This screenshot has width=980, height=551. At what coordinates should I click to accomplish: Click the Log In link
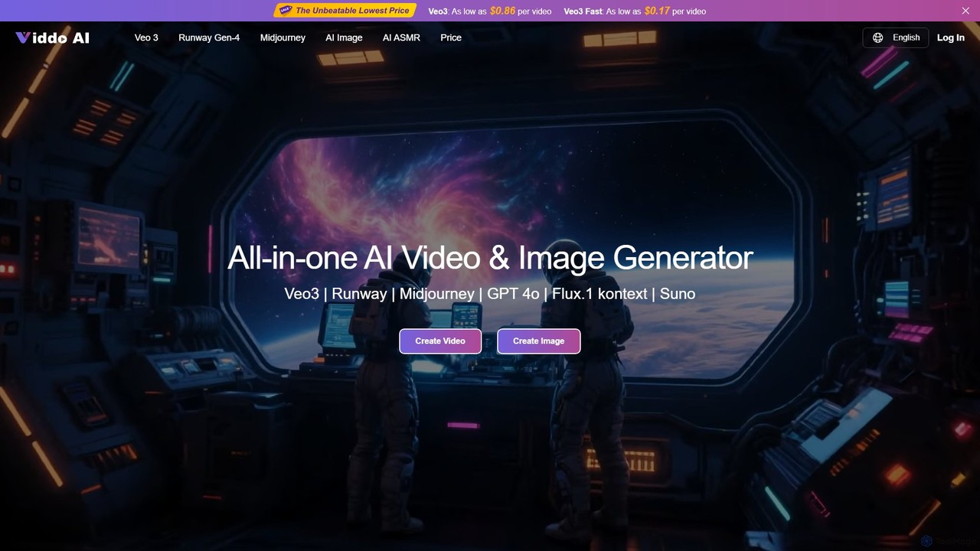click(x=951, y=37)
